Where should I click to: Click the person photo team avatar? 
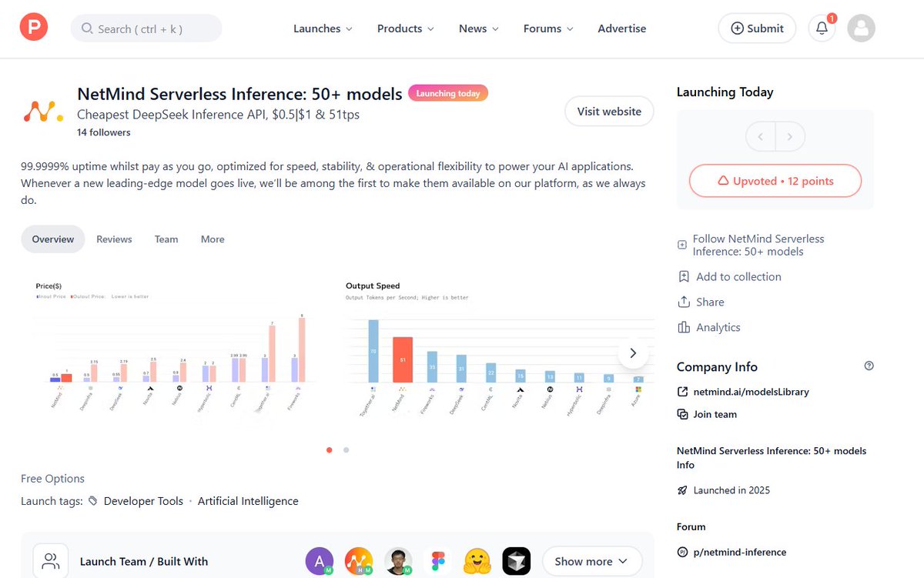[398, 561]
